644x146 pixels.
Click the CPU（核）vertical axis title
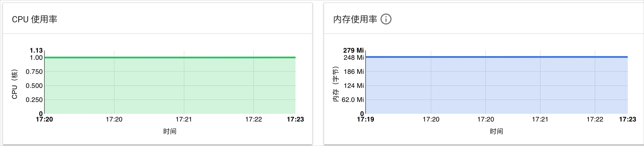(15, 84)
